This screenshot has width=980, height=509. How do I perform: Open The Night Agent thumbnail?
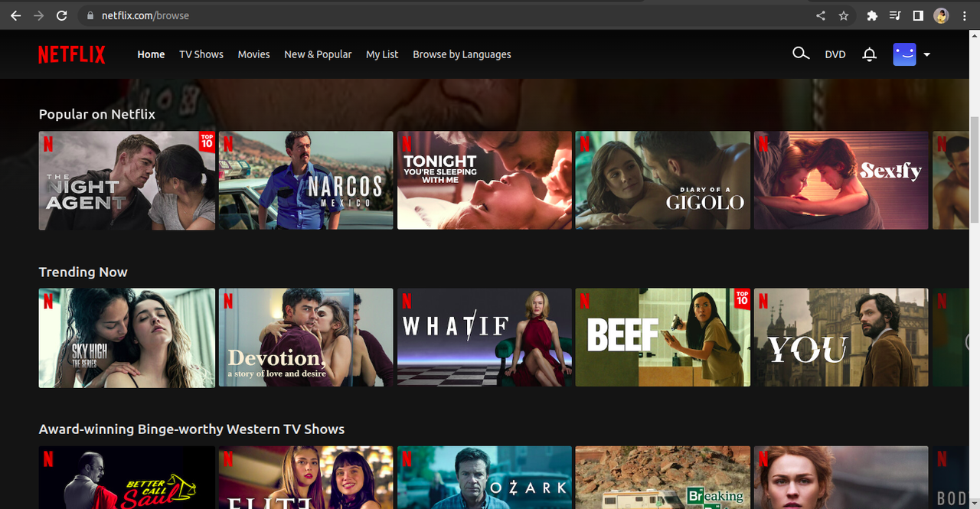click(x=127, y=181)
